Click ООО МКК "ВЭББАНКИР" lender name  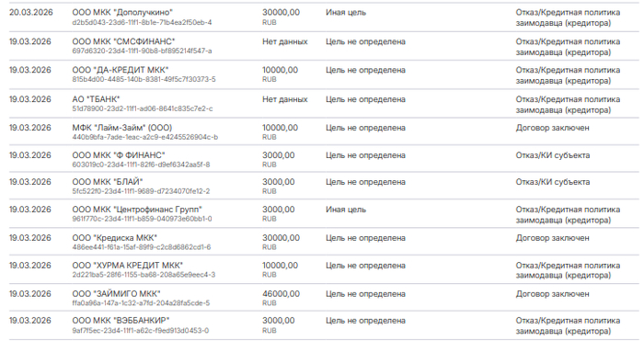[x=121, y=321]
